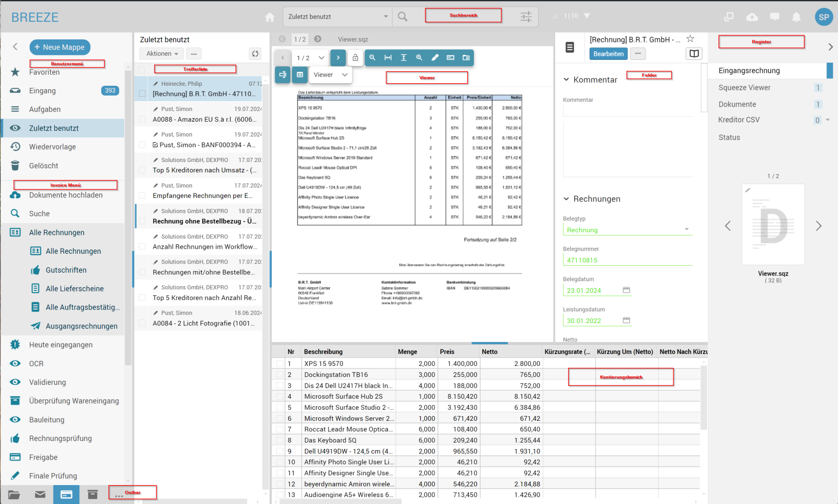Screen dimensions: 838x504
Task: Open Eingang with 393 items
Action: (x=62, y=91)
